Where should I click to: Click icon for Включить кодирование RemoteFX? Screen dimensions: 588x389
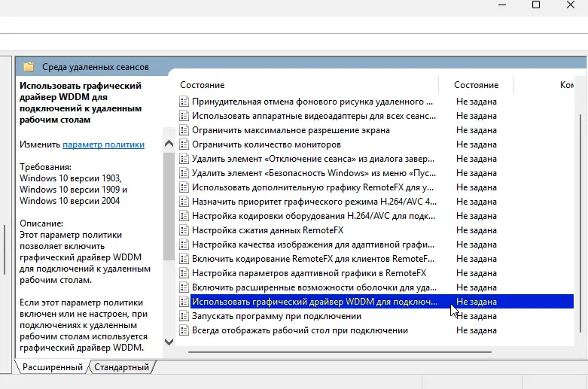click(x=184, y=259)
